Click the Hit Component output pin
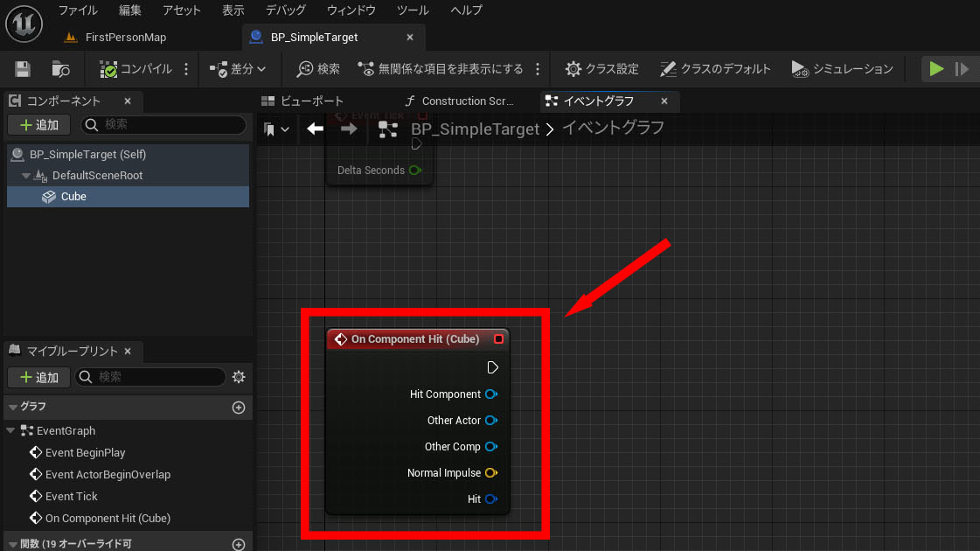The width and height of the screenshot is (980, 551). [491, 394]
